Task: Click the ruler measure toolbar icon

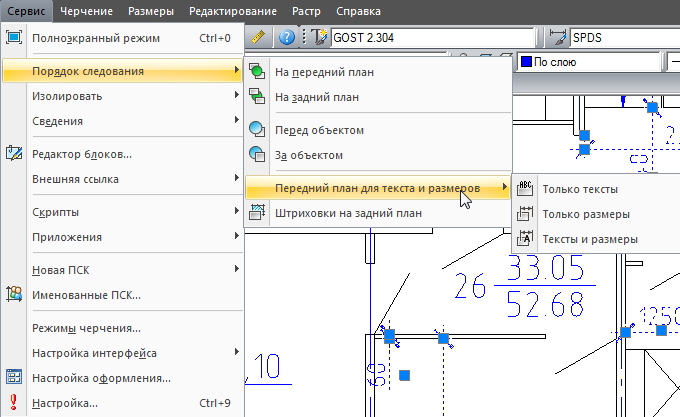Action: coord(258,37)
